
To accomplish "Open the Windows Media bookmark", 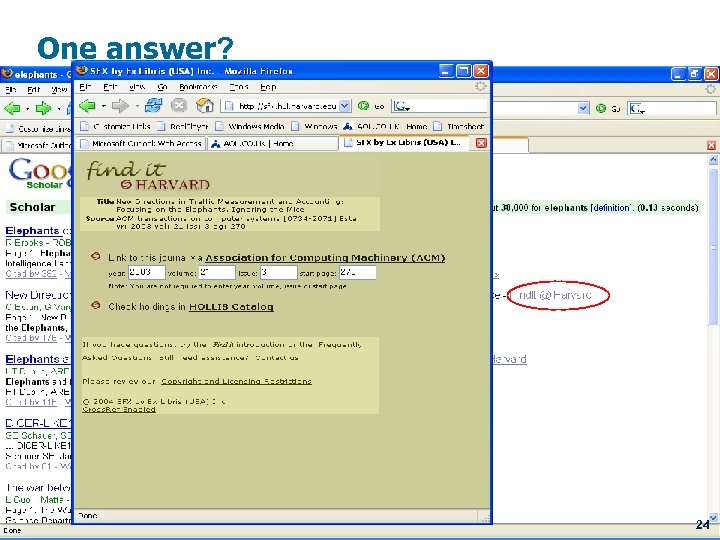I will coord(250,126).
